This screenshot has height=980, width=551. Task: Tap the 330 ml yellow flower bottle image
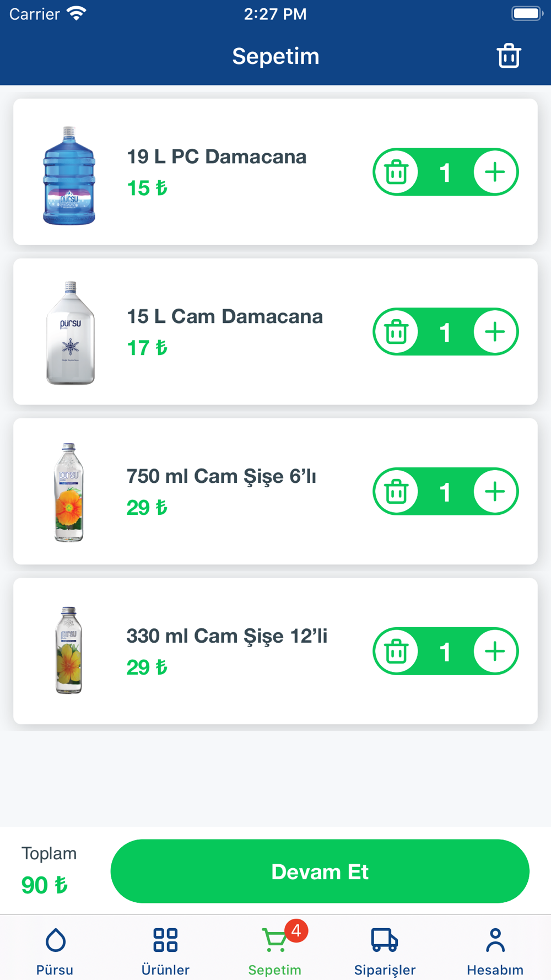point(69,650)
